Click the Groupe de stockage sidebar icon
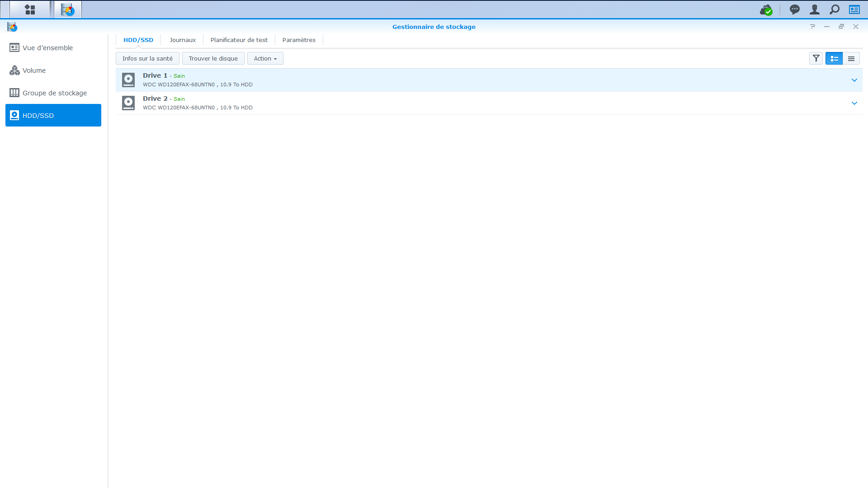Image resolution: width=868 pixels, height=488 pixels. 14,93
